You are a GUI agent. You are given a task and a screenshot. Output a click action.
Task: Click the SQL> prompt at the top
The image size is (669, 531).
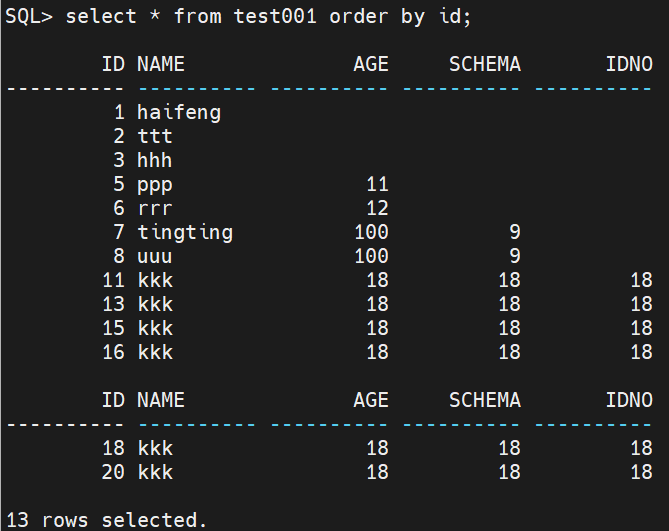(29, 16)
